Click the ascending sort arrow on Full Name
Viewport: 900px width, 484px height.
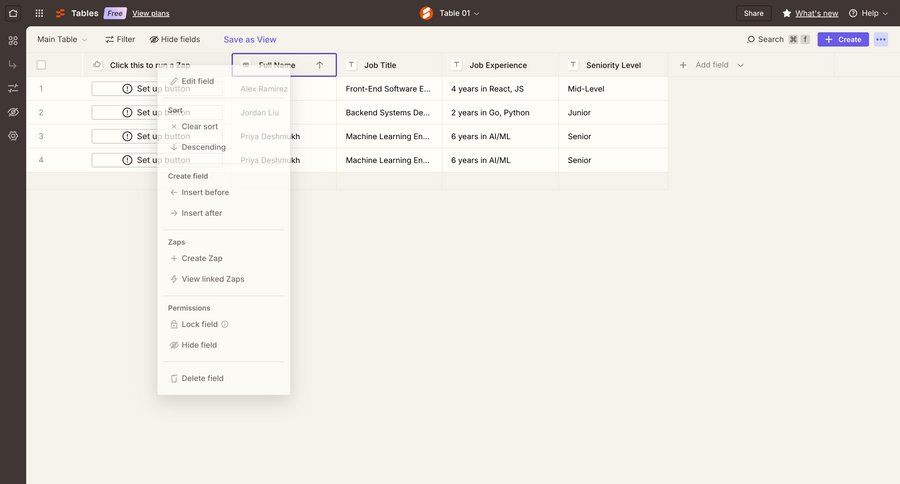click(x=320, y=65)
